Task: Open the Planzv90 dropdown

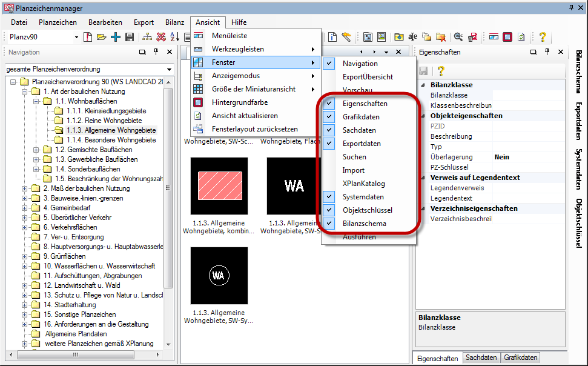Action: (76, 38)
